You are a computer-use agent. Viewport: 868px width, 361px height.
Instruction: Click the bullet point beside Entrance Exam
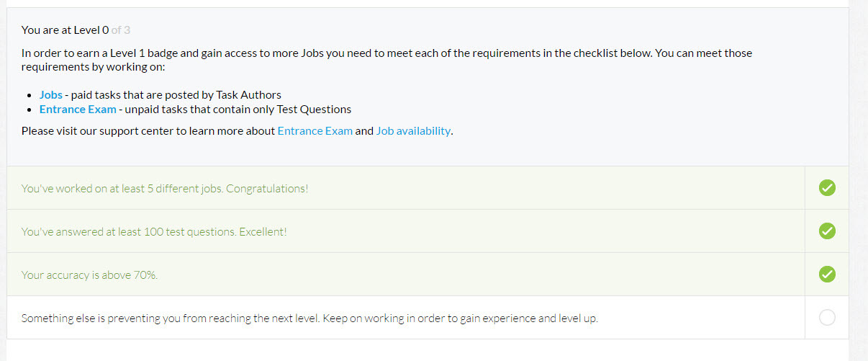[x=30, y=110]
